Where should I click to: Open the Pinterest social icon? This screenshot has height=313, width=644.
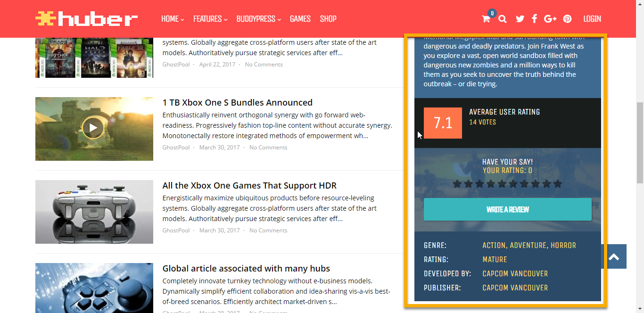click(x=567, y=19)
